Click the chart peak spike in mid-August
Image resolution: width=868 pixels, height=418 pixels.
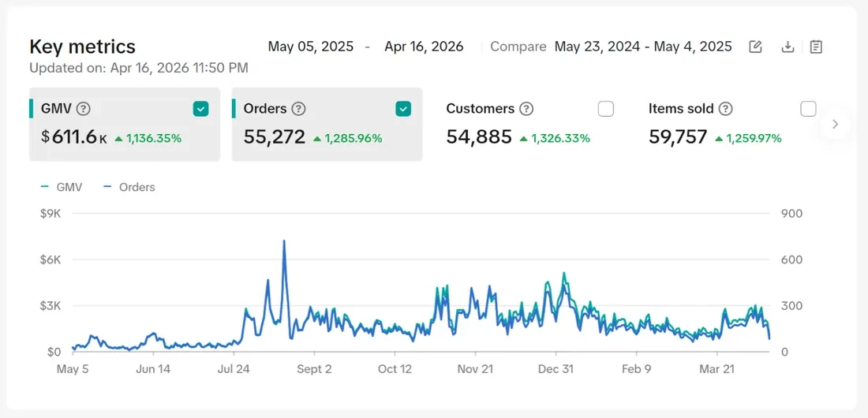(284, 241)
